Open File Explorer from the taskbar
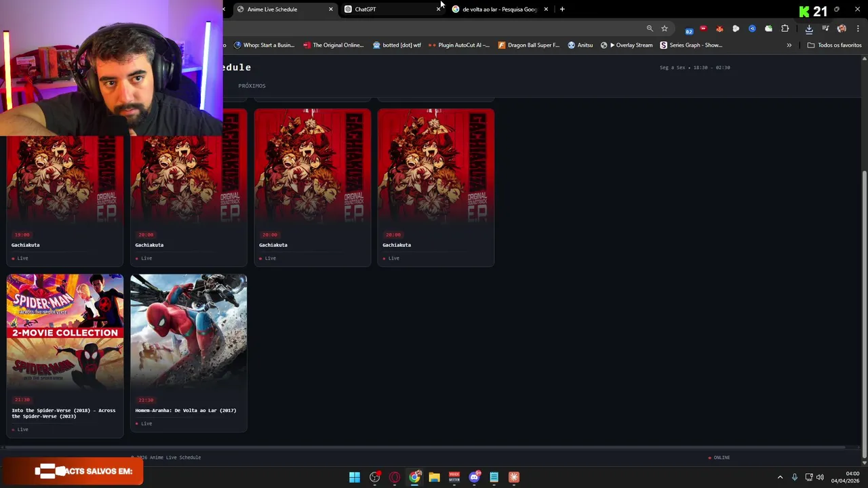The image size is (868, 488). [434, 477]
